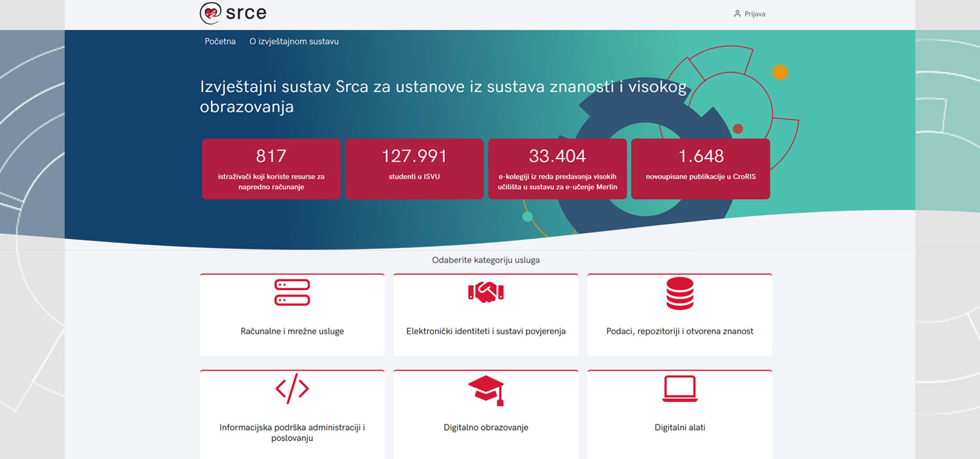Screen dimensions: 980x459
Task: Open Informacijska podrška administraciji i poslovanju
Action: click(x=292, y=433)
